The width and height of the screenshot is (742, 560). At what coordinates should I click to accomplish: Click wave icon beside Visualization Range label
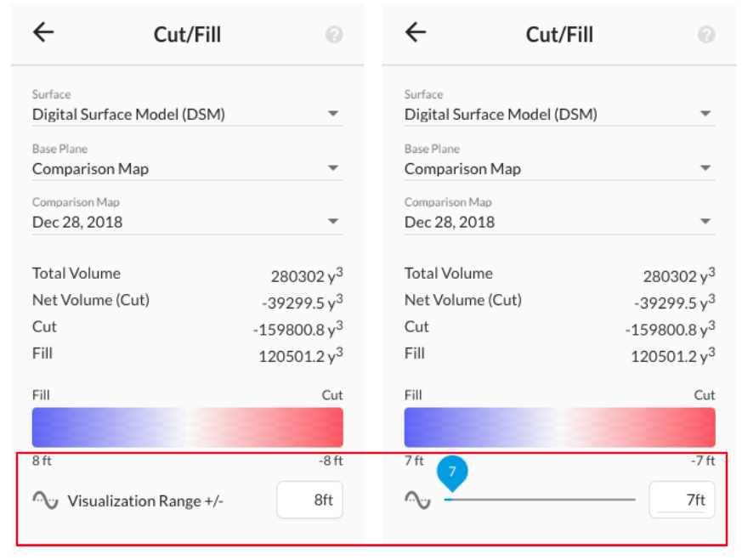click(x=45, y=500)
